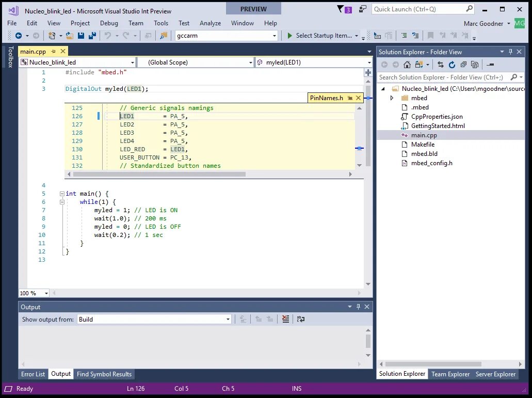Close the main.cpp tab
532x398 pixels.
(x=63, y=51)
